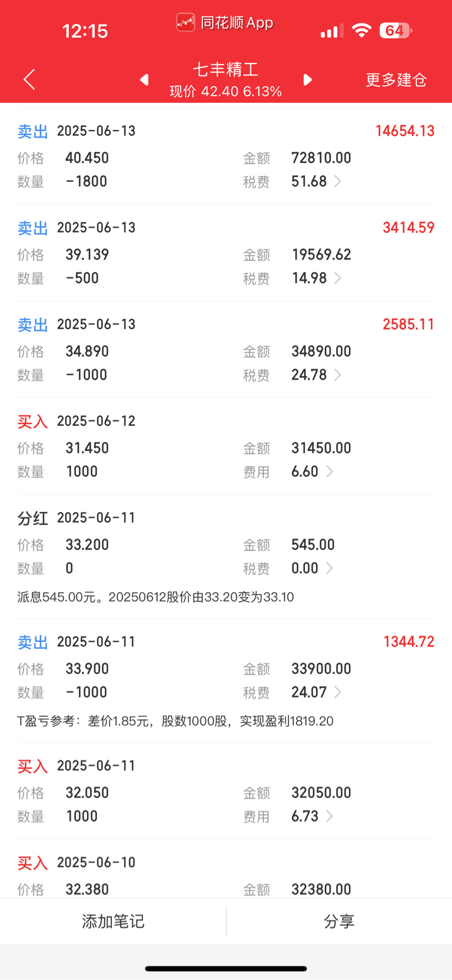
Task: Expand tax fee 51.68 details chevron
Action: coord(338,181)
